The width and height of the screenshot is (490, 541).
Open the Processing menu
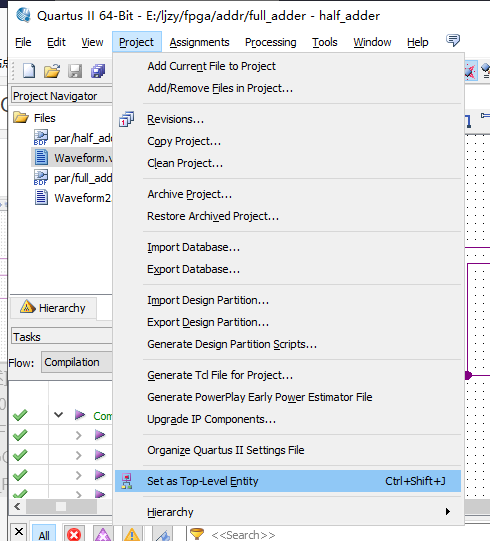(271, 42)
